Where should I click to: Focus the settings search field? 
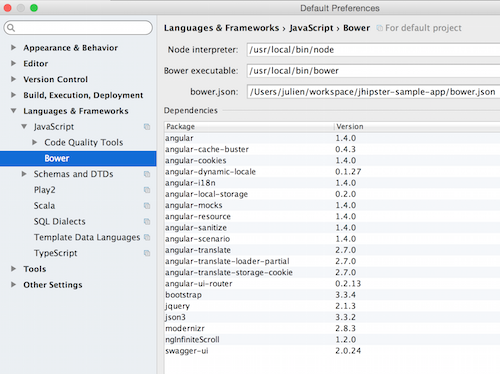pos(78,28)
